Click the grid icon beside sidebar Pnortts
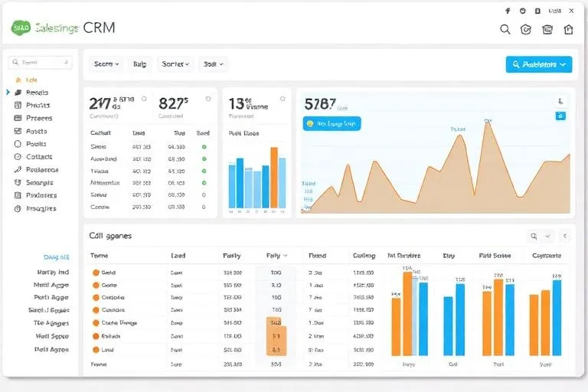 tap(18, 105)
